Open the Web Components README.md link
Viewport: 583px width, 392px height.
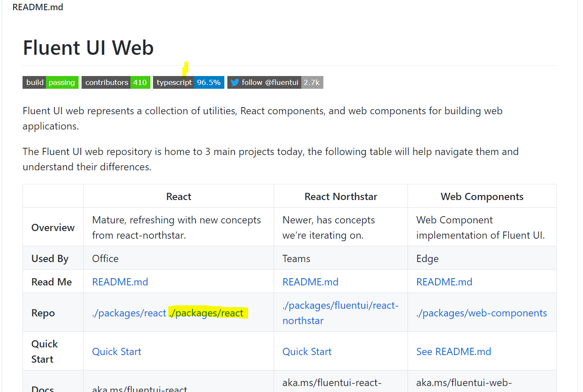(x=444, y=282)
